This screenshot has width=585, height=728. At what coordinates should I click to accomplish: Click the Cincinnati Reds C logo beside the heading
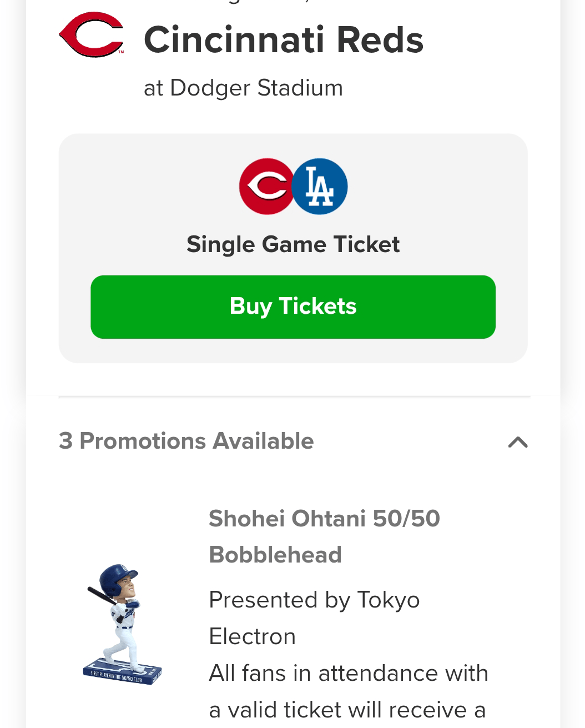(91, 35)
